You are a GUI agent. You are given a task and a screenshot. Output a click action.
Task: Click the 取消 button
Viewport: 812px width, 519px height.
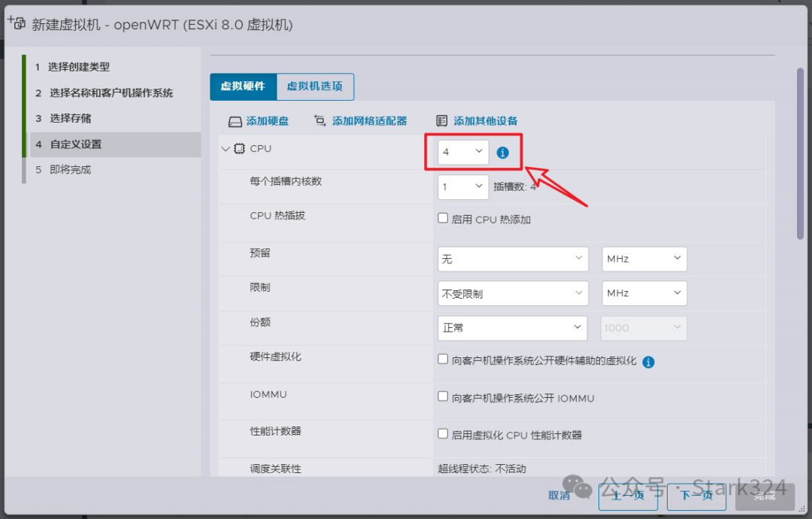(x=558, y=496)
